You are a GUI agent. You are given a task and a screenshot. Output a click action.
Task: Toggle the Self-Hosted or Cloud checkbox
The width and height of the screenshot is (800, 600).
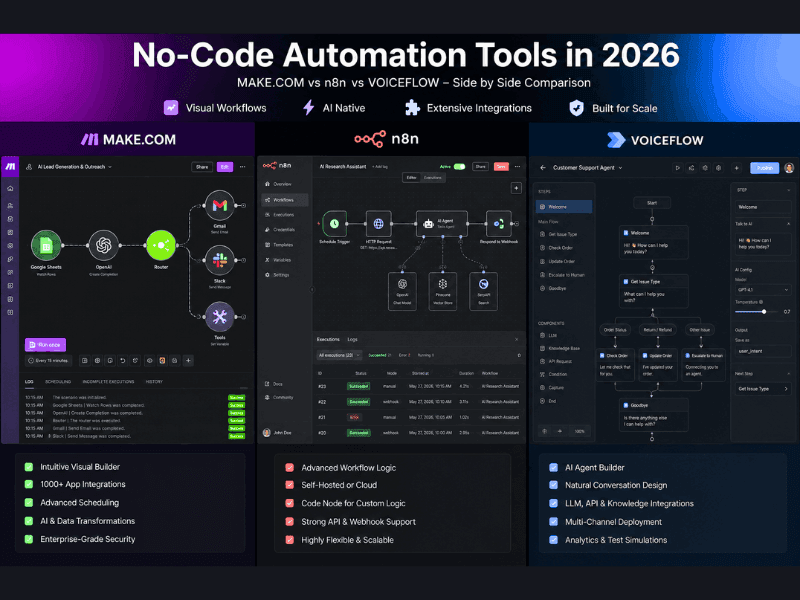click(x=290, y=485)
